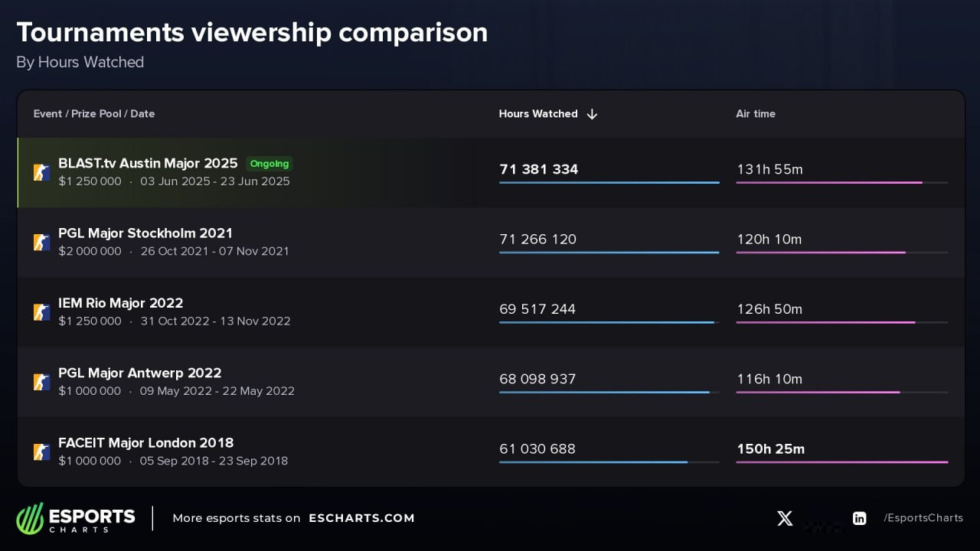
Task: Open the ESCHARTS.COM link
Action: pyautogui.click(x=361, y=518)
